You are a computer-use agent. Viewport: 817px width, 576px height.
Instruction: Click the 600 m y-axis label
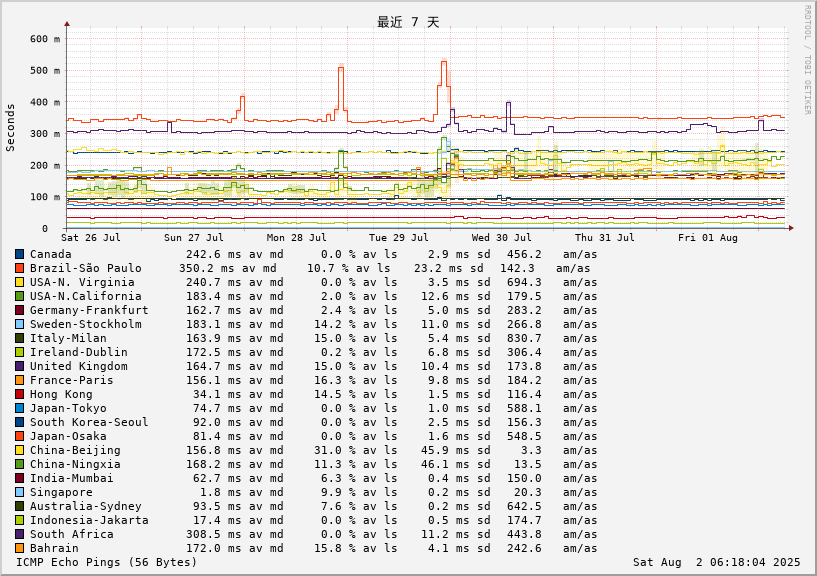tap(45, 39)
